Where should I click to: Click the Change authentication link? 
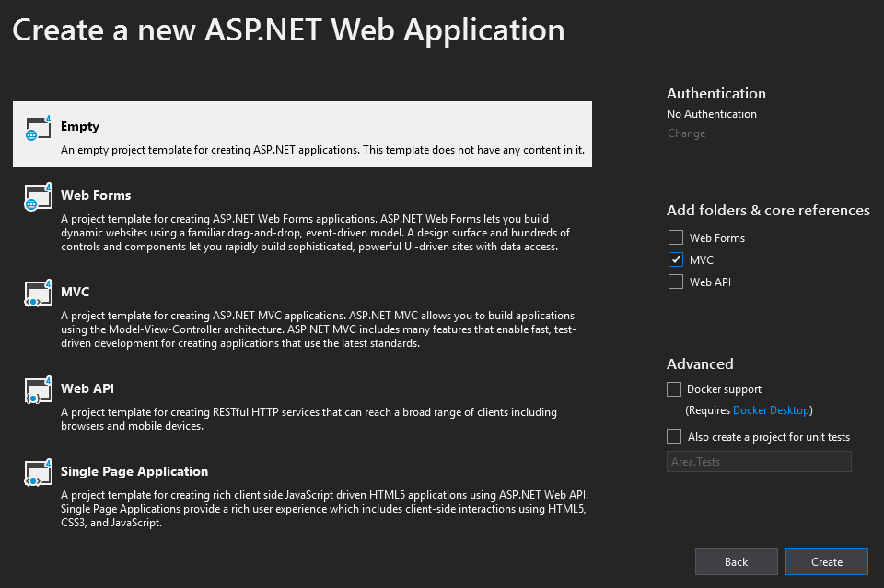tap(686, 133)
